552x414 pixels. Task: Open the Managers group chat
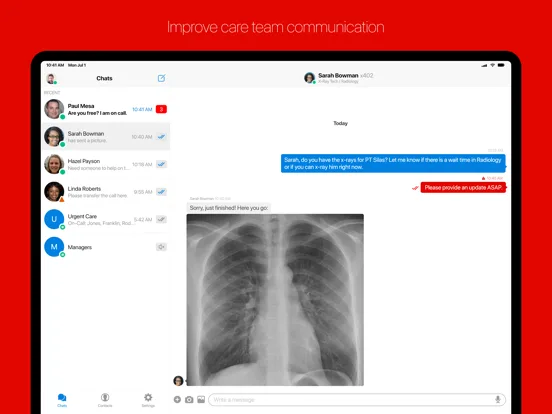click(x=106, y=247)
